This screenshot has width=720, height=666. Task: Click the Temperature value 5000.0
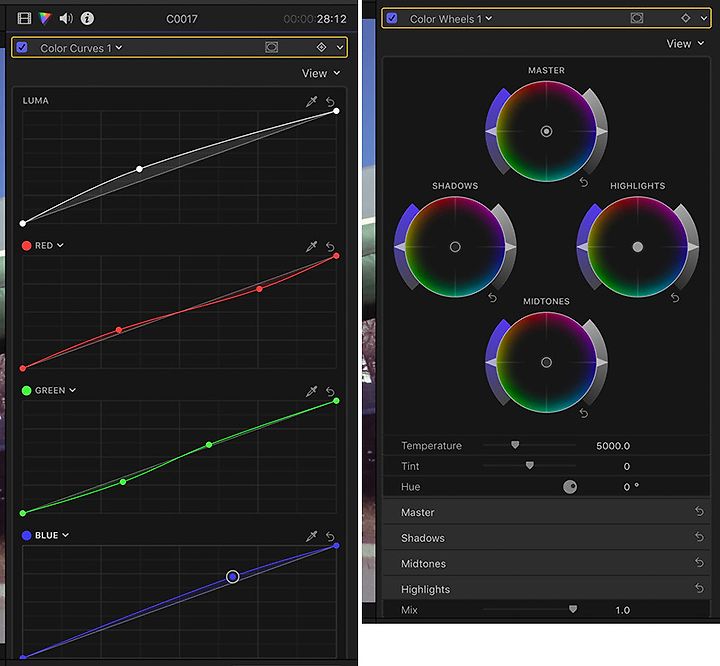(x=613, y=446)
